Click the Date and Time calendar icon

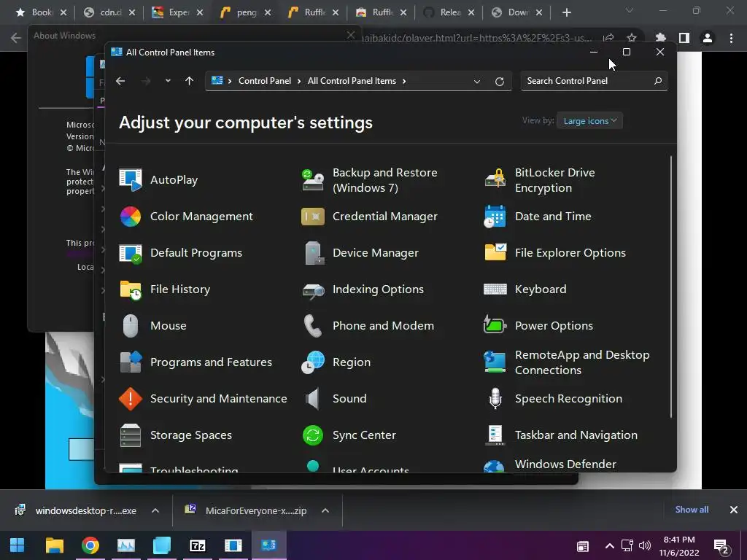[x=495, y=216]
